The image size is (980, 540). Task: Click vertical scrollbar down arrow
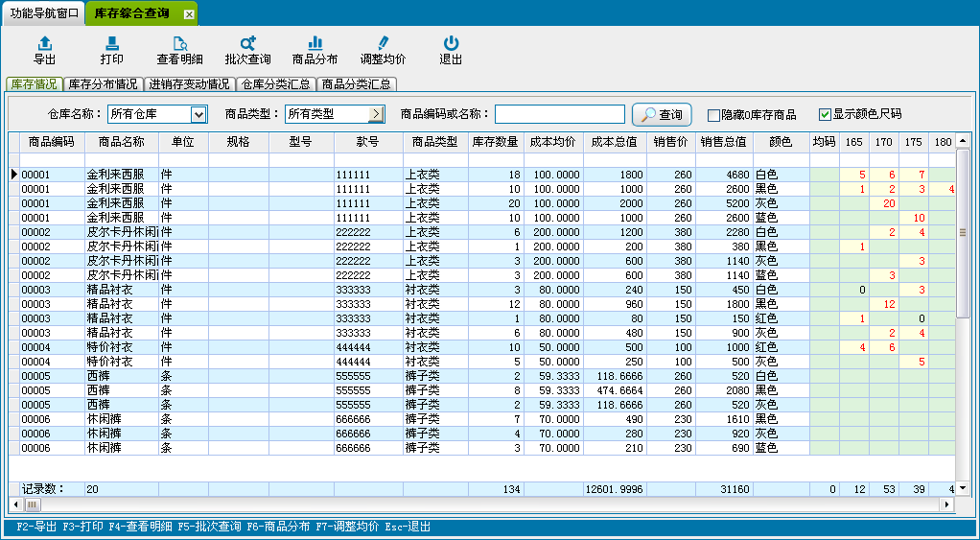coord(963,488)
